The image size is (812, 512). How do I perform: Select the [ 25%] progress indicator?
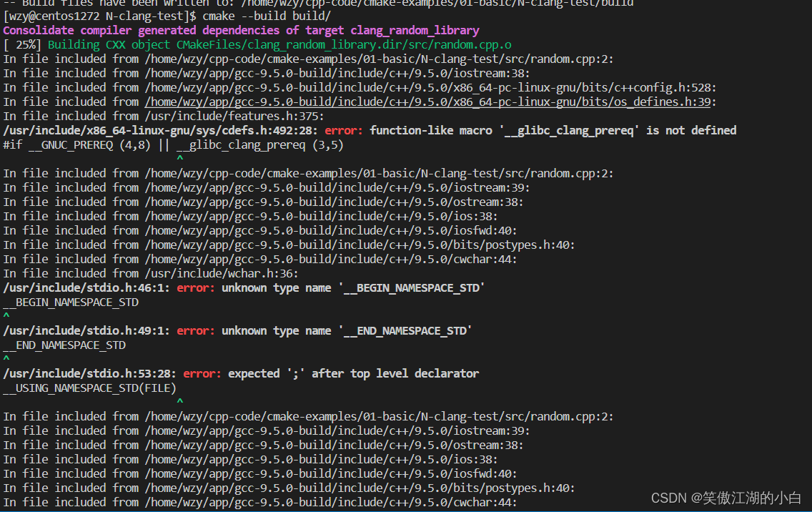coord(24,44)
